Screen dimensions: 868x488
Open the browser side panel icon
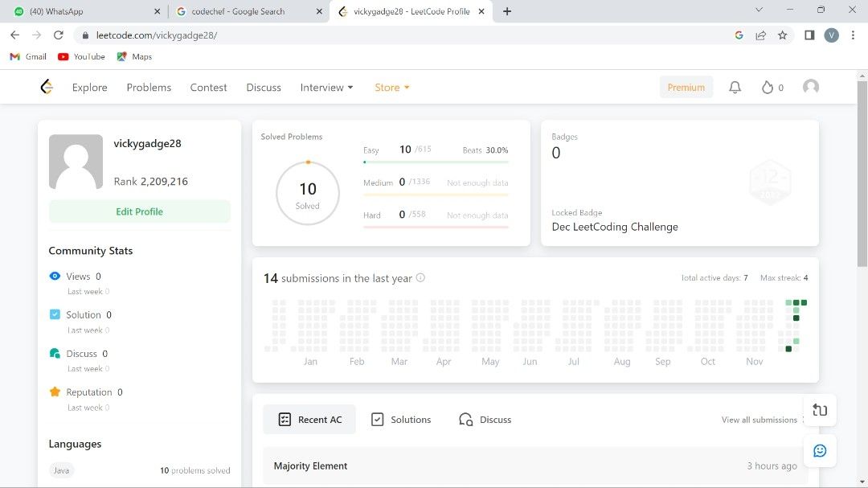click(x=809, y=35)
